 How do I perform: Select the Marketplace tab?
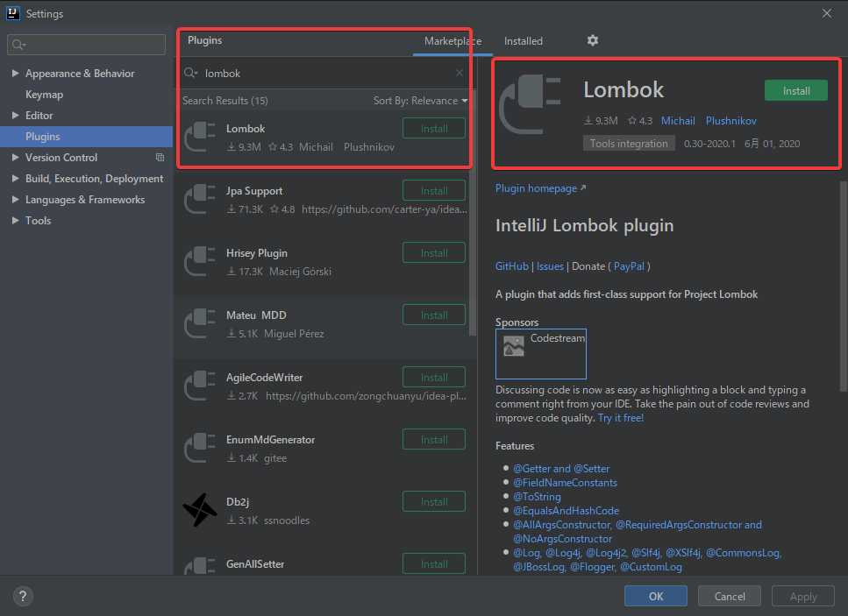(453, 41)
